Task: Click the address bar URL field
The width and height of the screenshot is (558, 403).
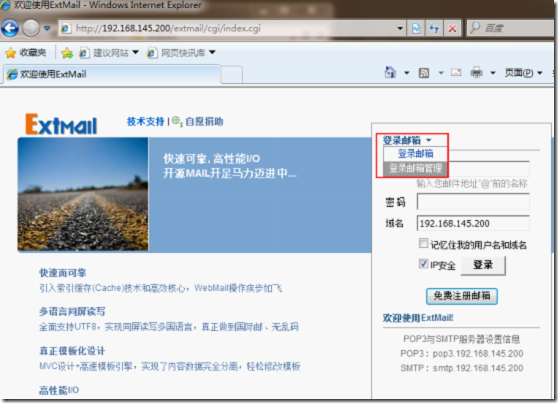Action: [228, 28]
